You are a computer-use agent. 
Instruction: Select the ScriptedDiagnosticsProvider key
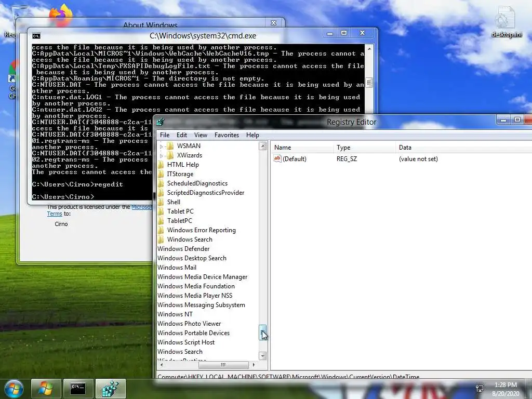pos(206,193)
